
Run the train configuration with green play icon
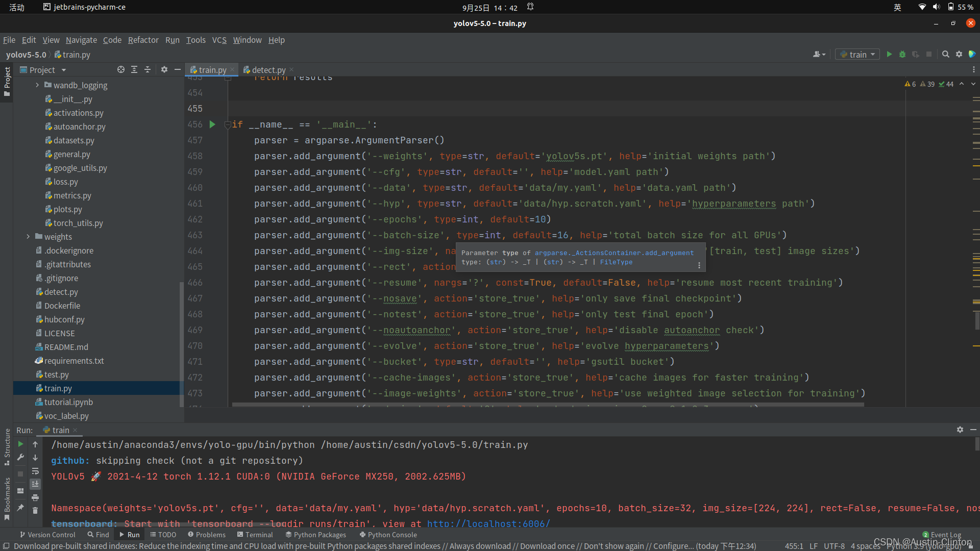[889, 55]
